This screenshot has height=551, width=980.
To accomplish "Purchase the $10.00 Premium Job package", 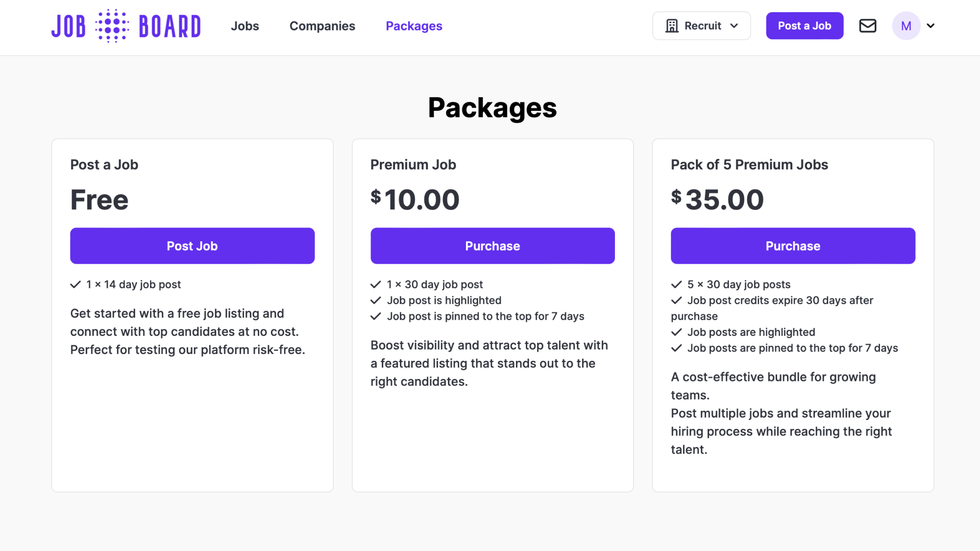I will coord(492,246).
